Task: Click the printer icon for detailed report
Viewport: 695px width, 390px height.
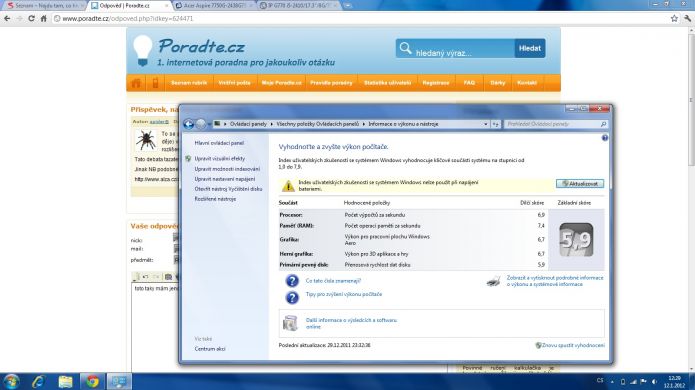Action: click(x=494, y=281)
